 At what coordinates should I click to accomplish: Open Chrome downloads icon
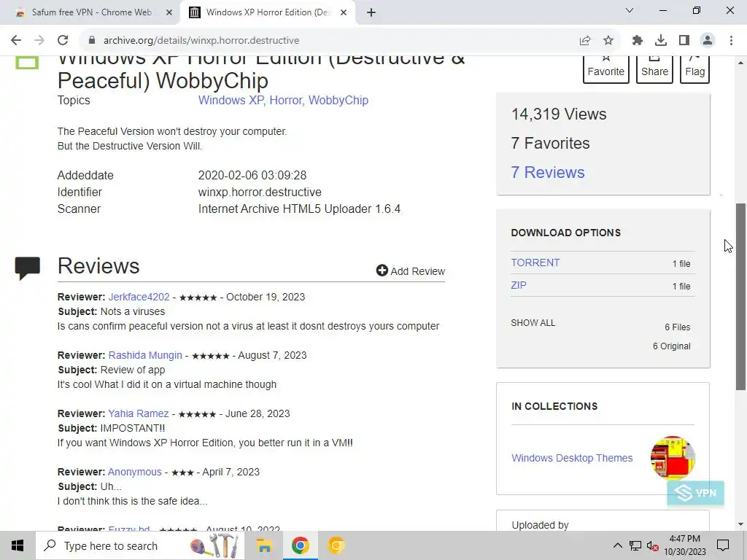(x=661, y=41)
